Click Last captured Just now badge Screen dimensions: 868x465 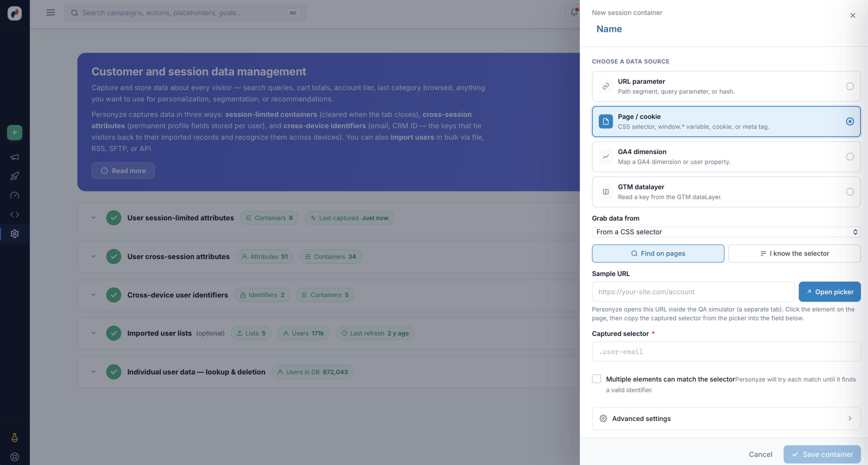[349, 218]
